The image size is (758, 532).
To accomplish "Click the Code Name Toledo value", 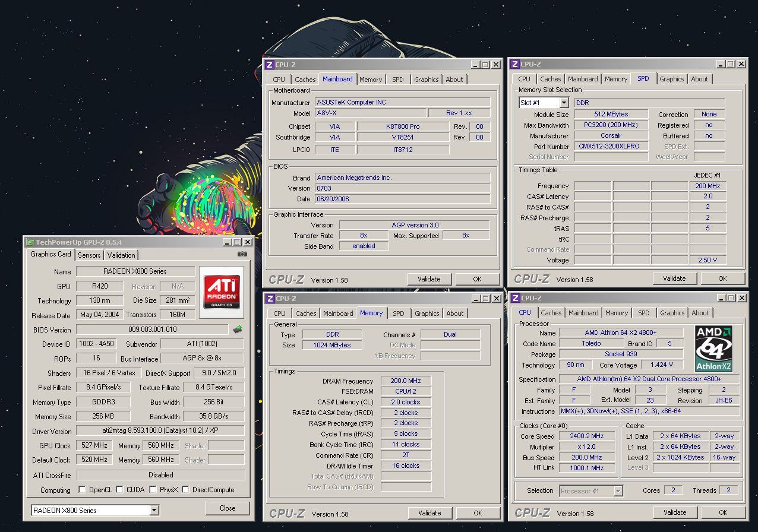I will pyautogui.click(x=591, y=344).
